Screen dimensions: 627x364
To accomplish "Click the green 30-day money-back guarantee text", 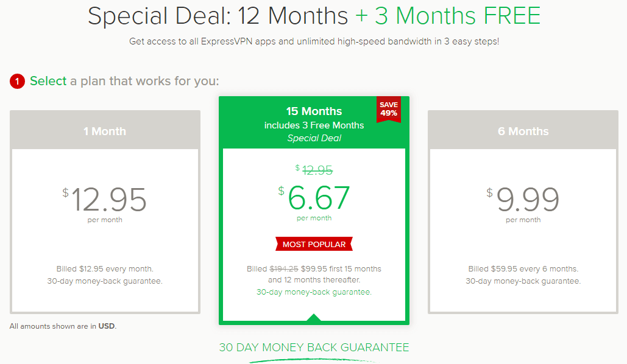I will pos(314,292).
